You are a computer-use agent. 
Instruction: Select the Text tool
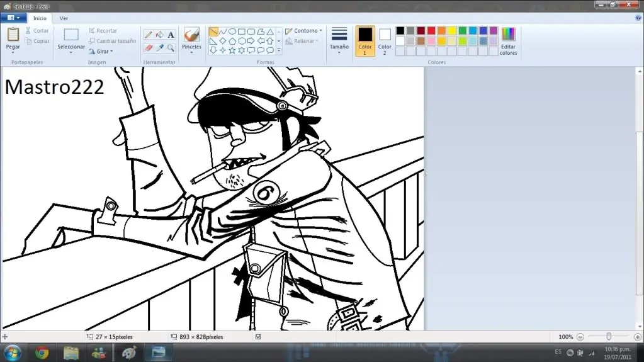[171, 35]
